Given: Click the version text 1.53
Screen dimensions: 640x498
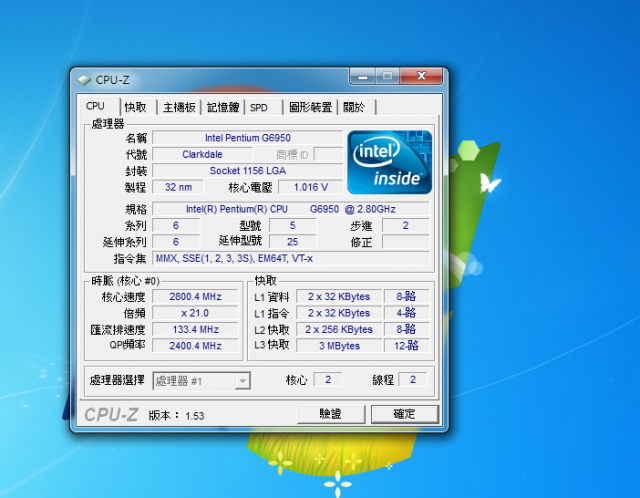Looking at the screenshot, I should coord(195,416).
